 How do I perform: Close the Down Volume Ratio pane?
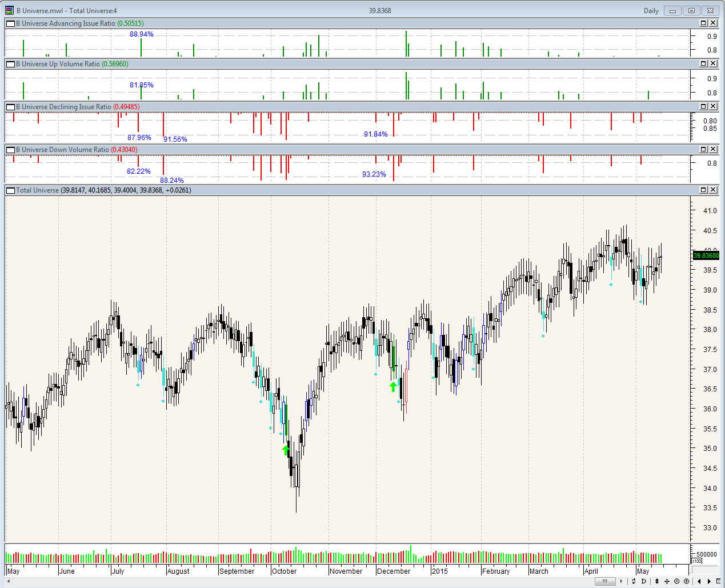[713, 149]
